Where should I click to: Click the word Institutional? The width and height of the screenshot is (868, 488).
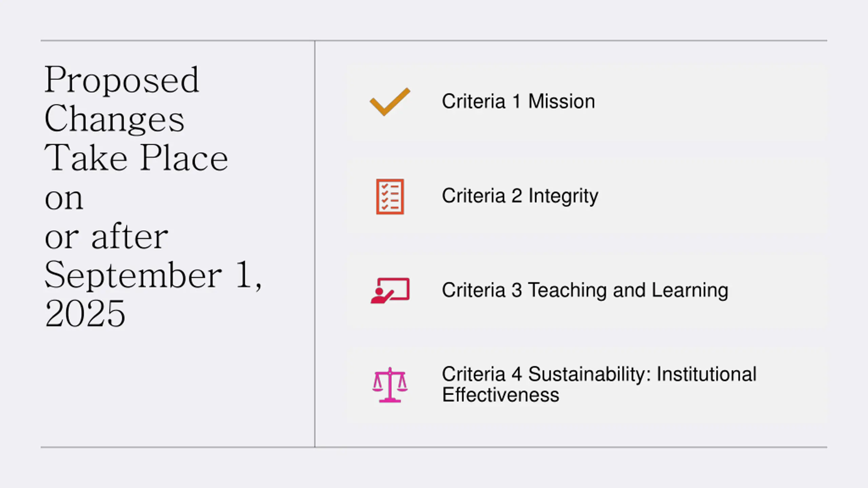point(707,374)
